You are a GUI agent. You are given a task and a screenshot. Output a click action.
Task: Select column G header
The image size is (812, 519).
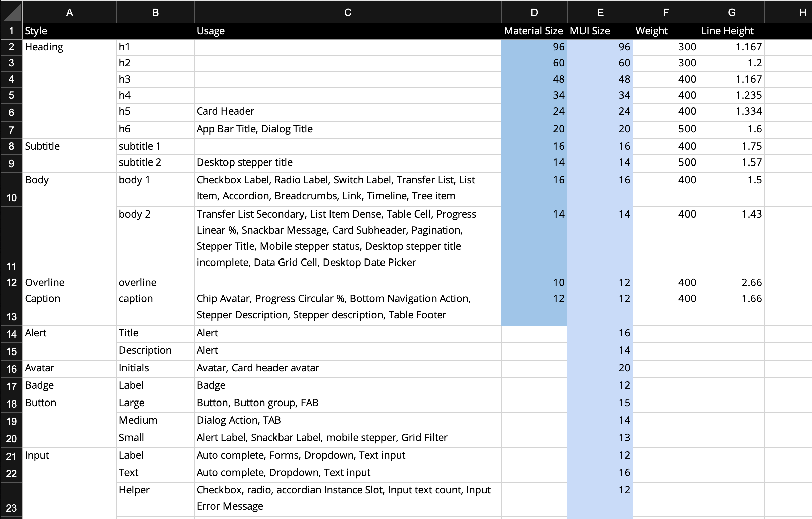pos(731,12)
